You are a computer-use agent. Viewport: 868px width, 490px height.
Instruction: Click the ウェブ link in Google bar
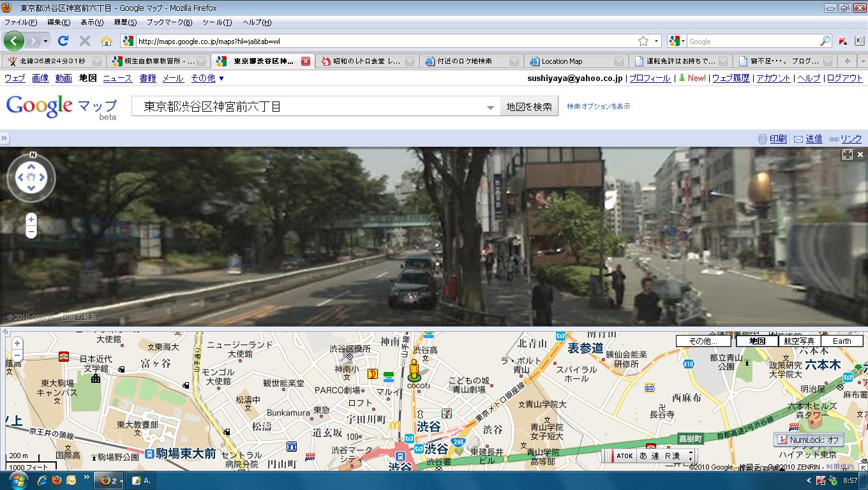click(x=15, y=78)
